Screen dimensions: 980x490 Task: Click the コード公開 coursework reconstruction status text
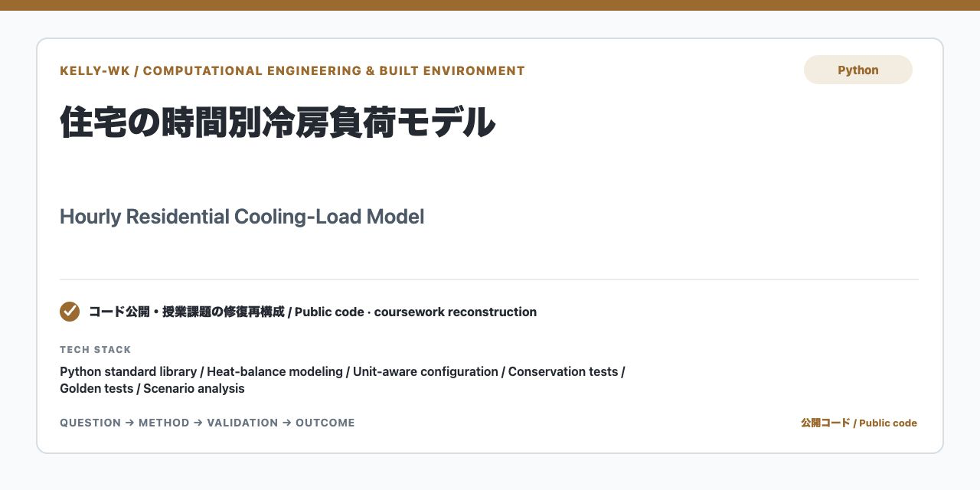(x=312, y=312)
